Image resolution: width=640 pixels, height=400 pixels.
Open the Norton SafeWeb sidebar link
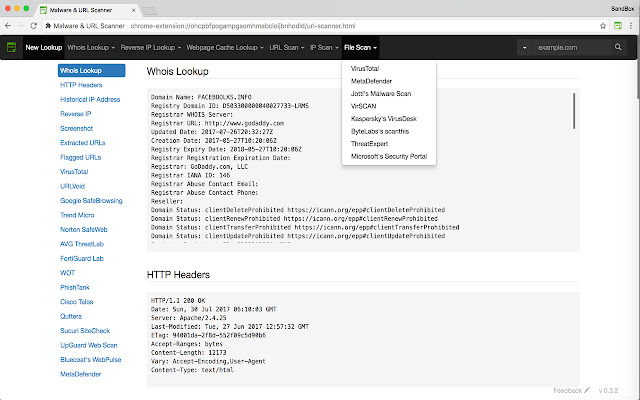84,230
